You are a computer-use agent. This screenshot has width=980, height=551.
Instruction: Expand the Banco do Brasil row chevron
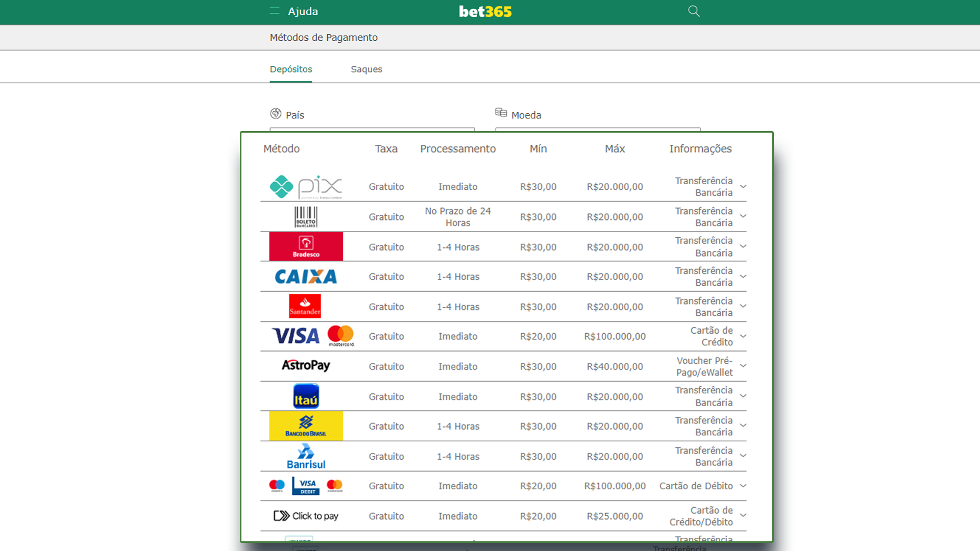tap(743, 425)
